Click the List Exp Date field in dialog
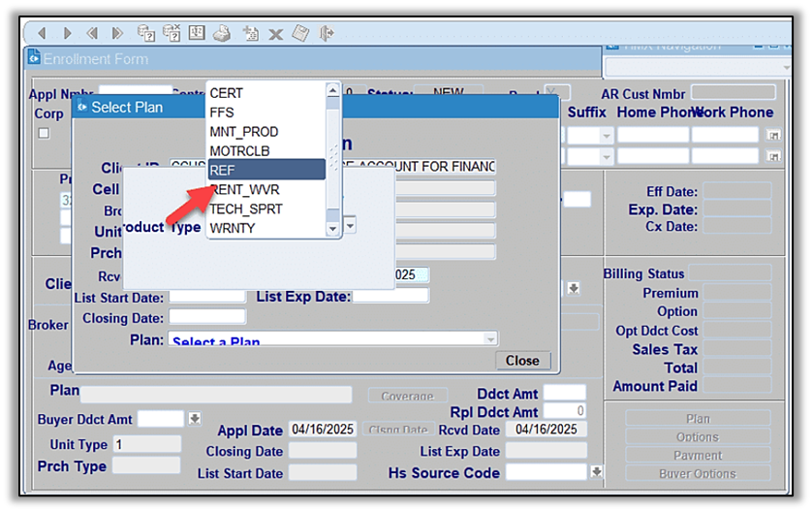The height and width of the screenshot is (512, 812). click(390, 297)
